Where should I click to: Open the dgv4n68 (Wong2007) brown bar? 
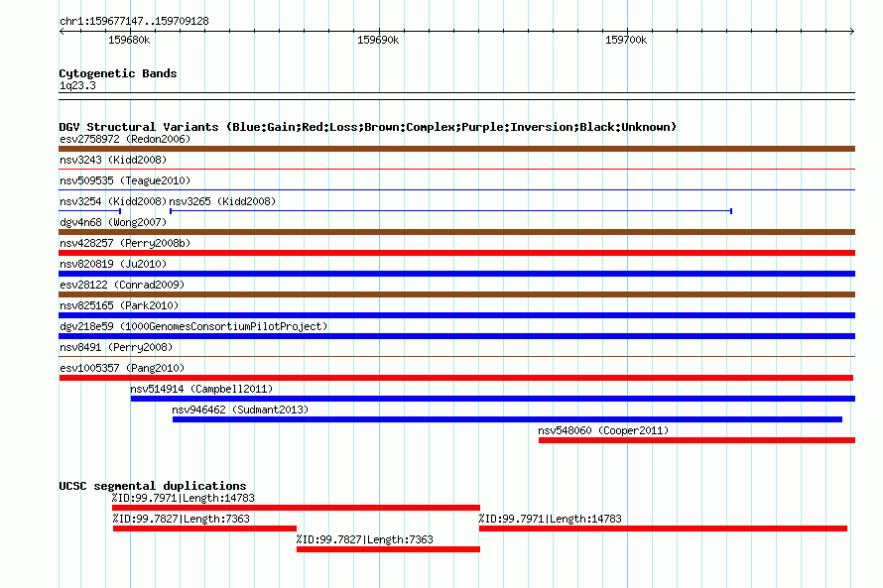click(456, 232)
